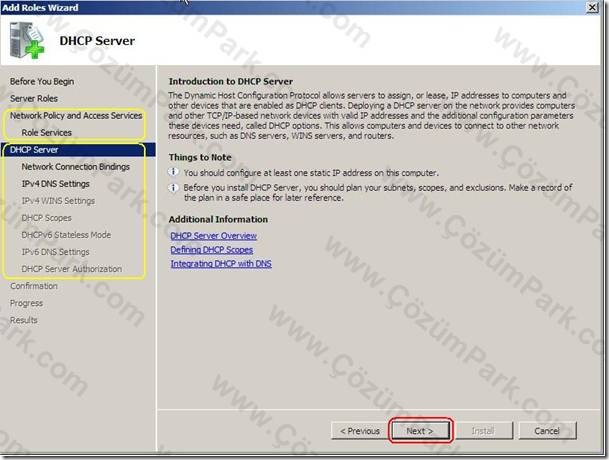Viewport: 609px width, 460px height.
Task: Select Network Policy and Access Services step
Action: pyautogui.click(x=76, y=115)
